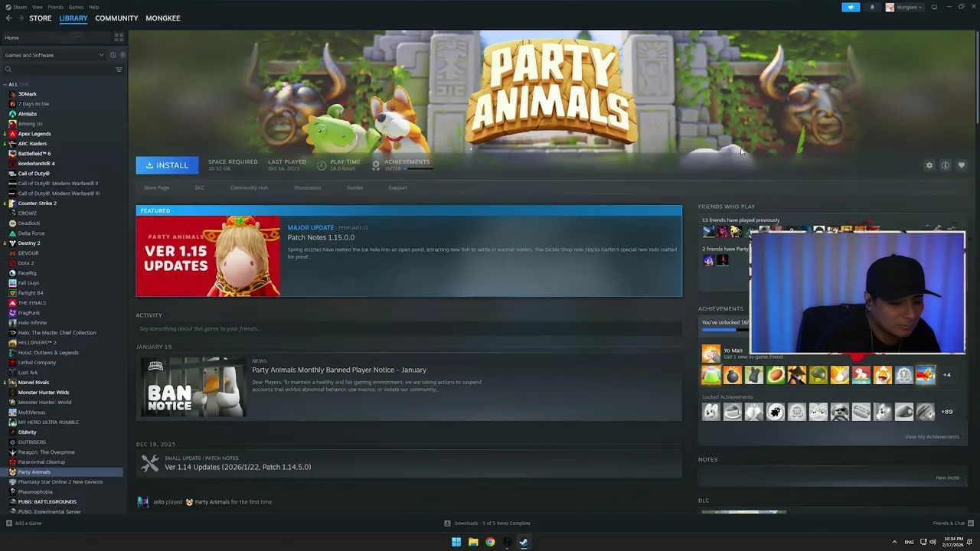Screen dimensions: 980x551
Task: Go to the STORE tab
Action: point(40,18)
